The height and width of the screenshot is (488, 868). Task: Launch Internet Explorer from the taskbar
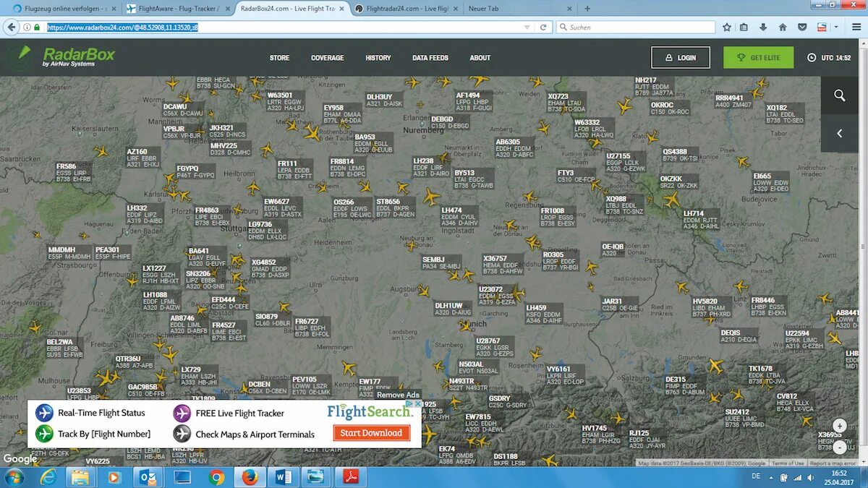[x=48, y=477]
